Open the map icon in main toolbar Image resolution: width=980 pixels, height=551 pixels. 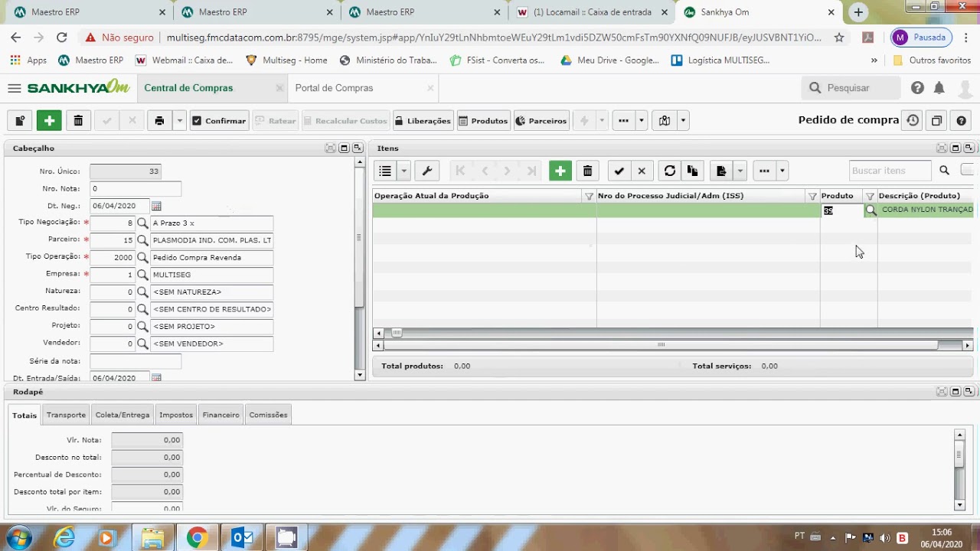(x=665, y=120)
